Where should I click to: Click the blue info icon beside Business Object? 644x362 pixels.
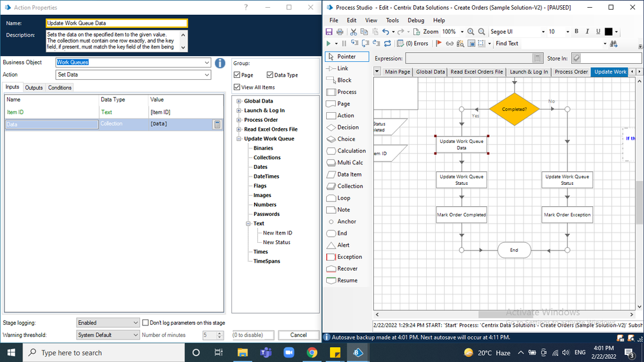(220, 63)
